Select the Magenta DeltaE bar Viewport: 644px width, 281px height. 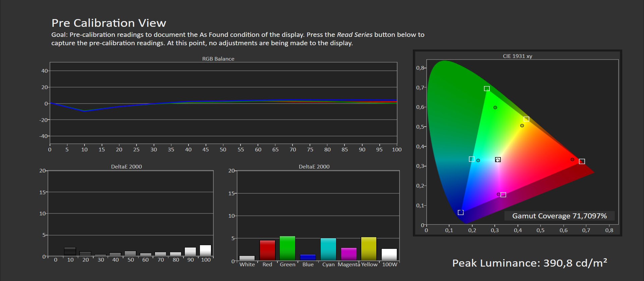pyautogui.click(x=349, y=254)
